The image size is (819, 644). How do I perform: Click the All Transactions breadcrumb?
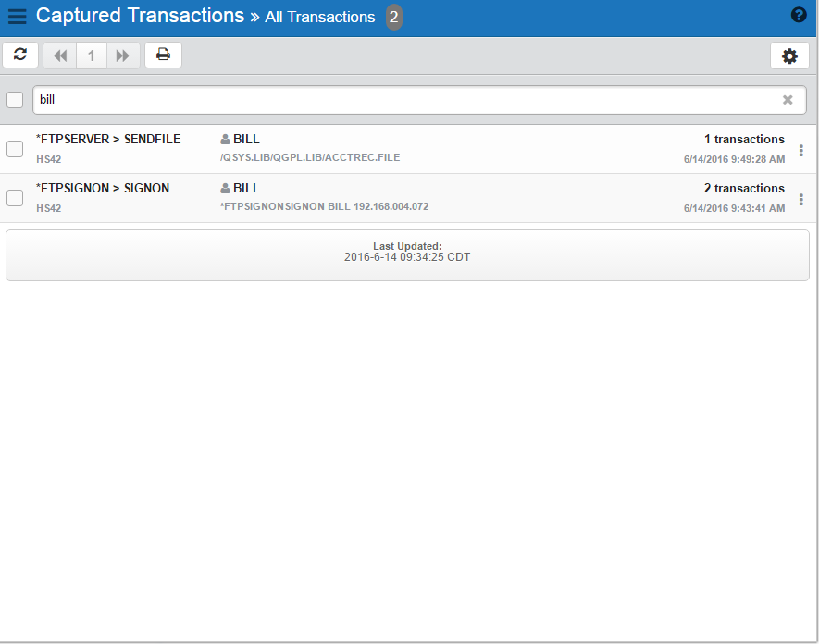319,18
